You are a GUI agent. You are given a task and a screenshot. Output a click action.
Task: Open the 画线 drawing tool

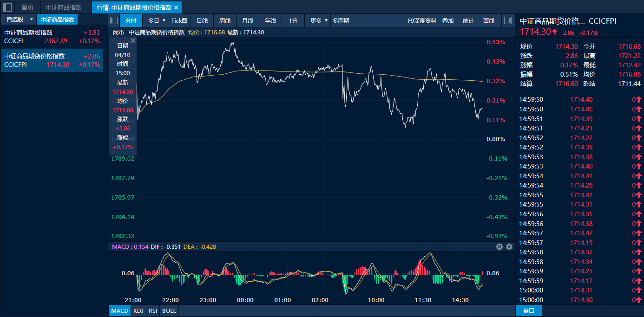(x=489, y=20)
